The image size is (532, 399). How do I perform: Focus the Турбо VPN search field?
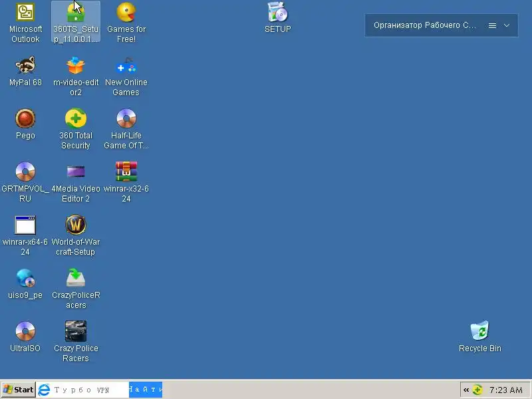click(90, 390)
